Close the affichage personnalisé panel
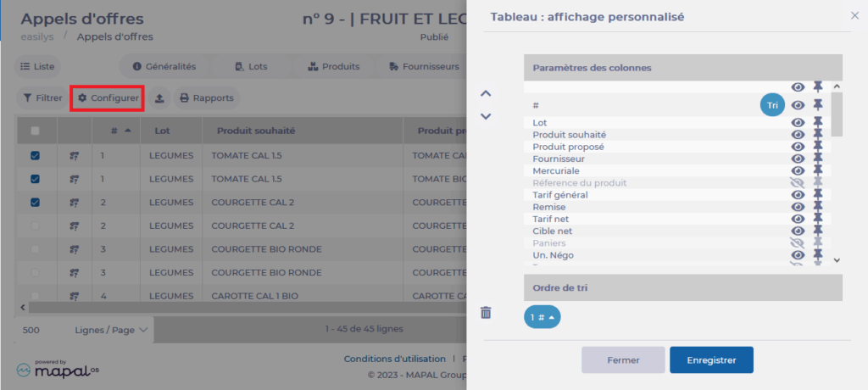The height and width of the screenshot is (390, 868). (x=854, y=15)
